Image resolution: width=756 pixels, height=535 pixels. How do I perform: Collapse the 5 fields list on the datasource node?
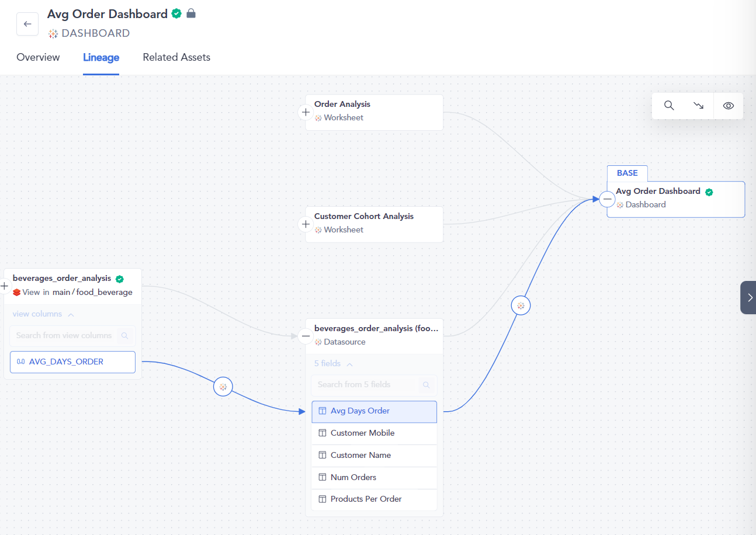(348, 363)
